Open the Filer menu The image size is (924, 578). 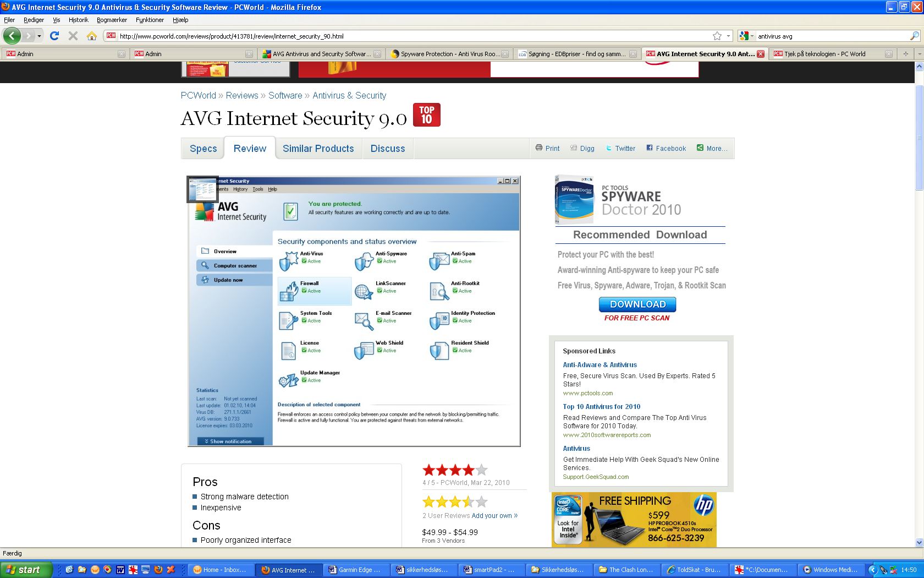9,20
